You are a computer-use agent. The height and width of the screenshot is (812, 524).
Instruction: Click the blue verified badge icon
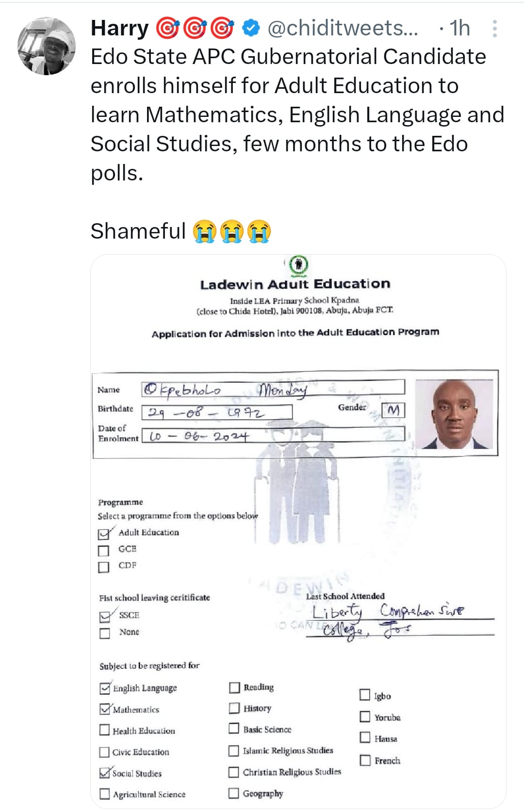point(251,29)
